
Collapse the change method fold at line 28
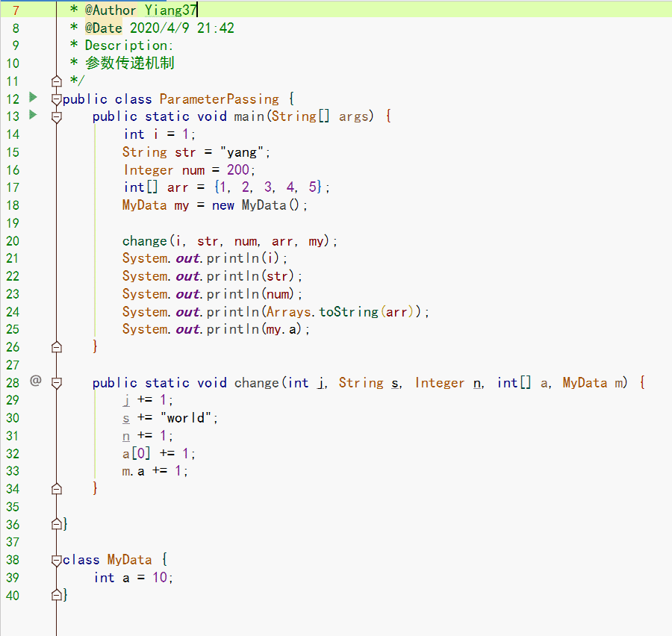[x=57, y=383]
